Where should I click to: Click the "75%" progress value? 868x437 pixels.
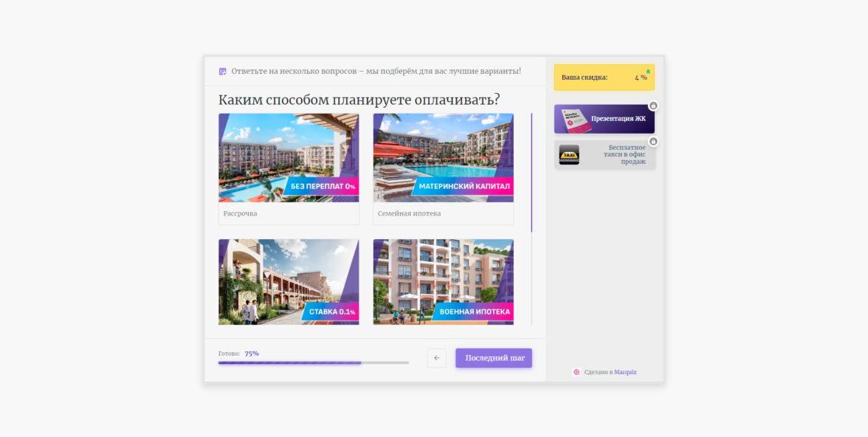tap(252, 354)
